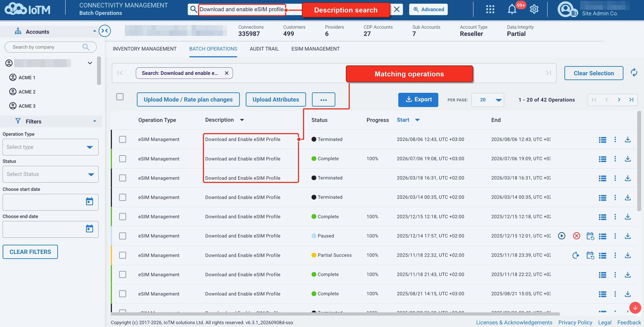This screenshot has height=327, width=644.
Task: Clear the top search field with X
Action: (x=397, y=9)
